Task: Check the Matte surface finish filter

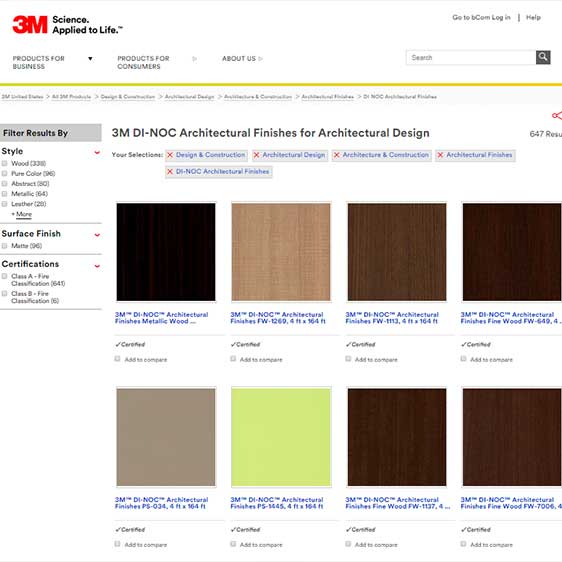Action: [5, 246]
